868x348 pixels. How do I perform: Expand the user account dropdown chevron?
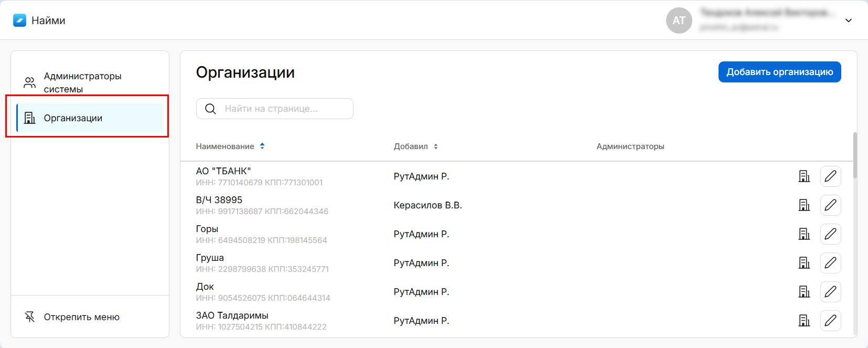pos(848,20)
